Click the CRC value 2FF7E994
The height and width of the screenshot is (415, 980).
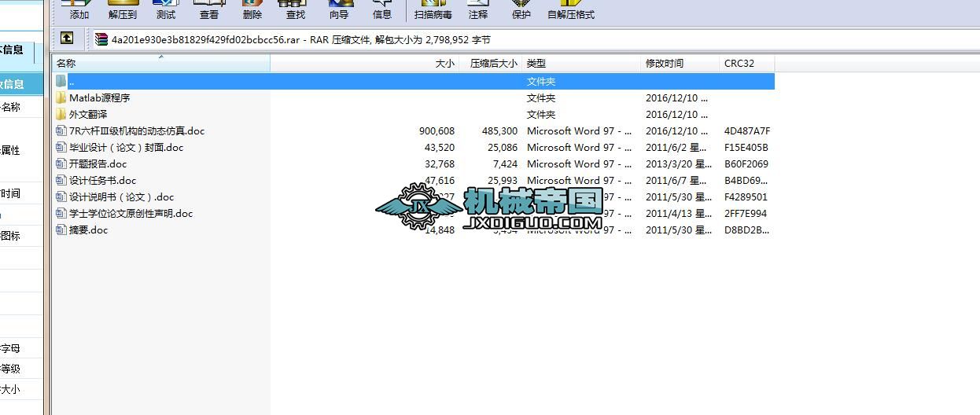(x=746, y=214)
